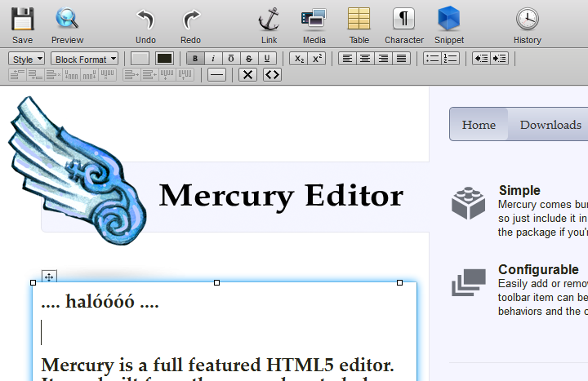The image size is (588, 381).
Task: Click the building brick icon beside Simple
Action: coord(469,203)
